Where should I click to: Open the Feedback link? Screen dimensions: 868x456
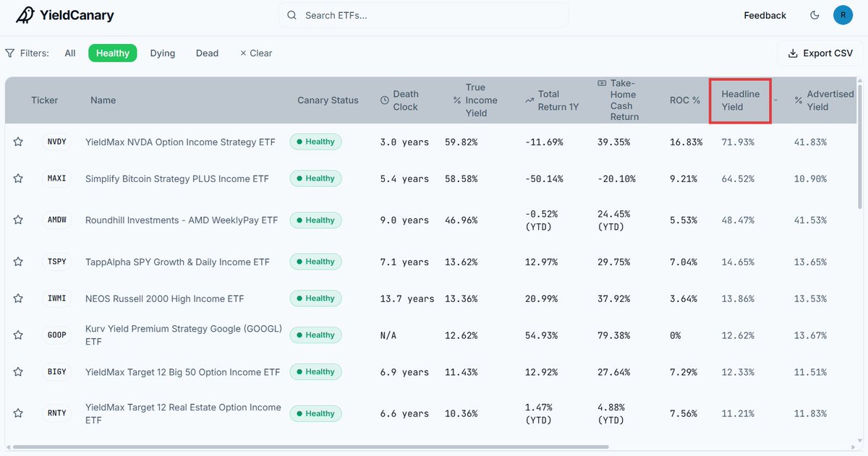(765, 15)
